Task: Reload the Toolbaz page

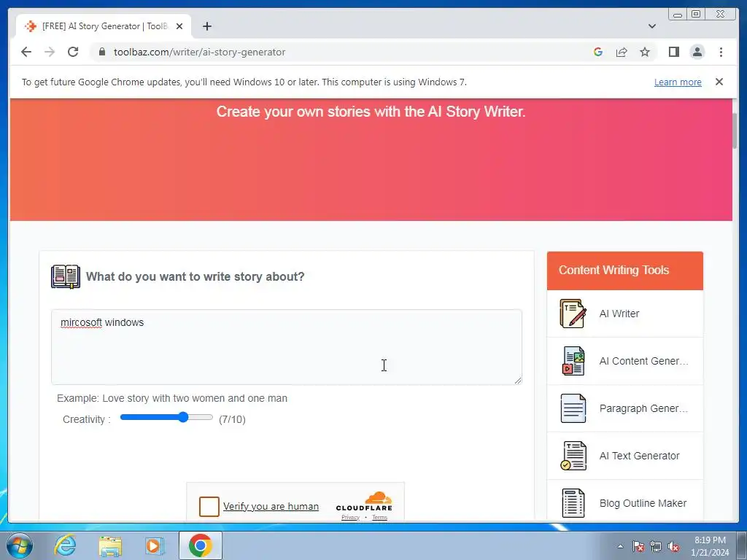Action: coord(73,52)
